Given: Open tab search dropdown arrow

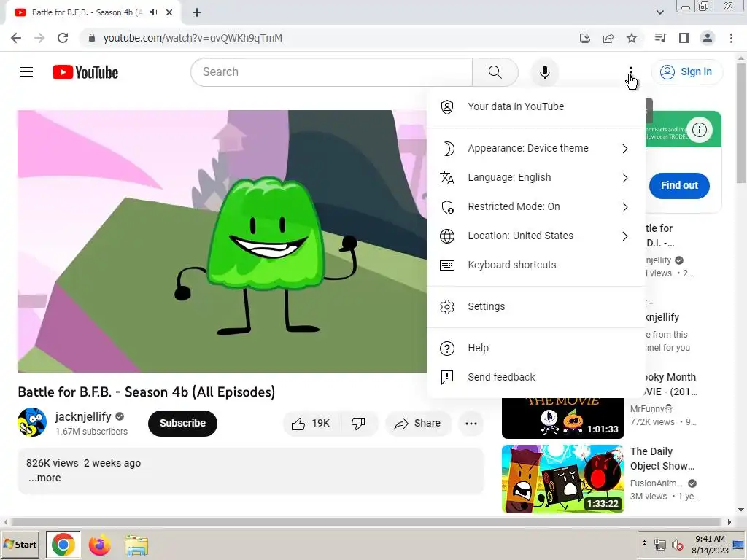Looking at the screenshot, I should click(659, 12).
